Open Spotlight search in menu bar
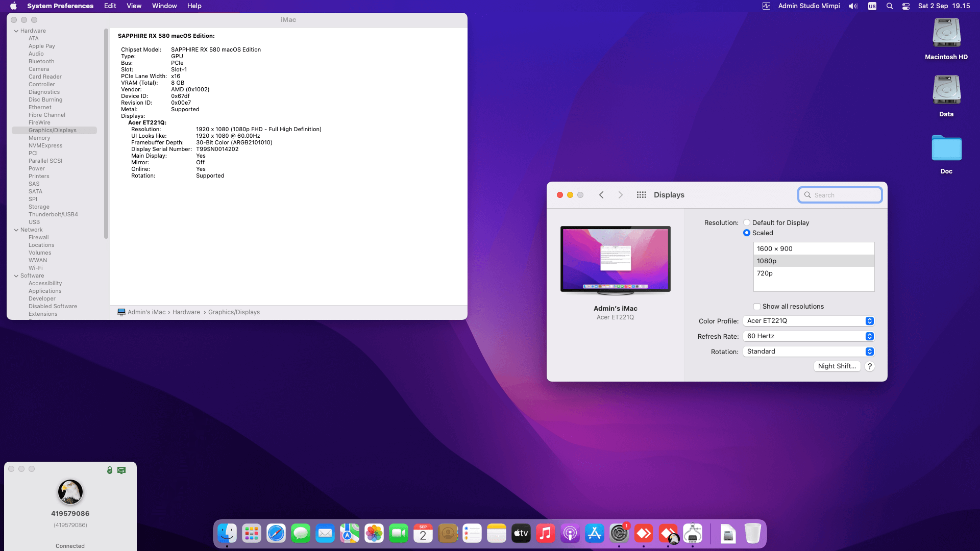980x551 pixels. (x=890, y=6)
